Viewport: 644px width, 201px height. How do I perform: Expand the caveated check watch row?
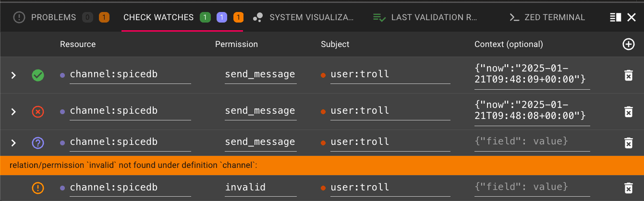point(13,143)
